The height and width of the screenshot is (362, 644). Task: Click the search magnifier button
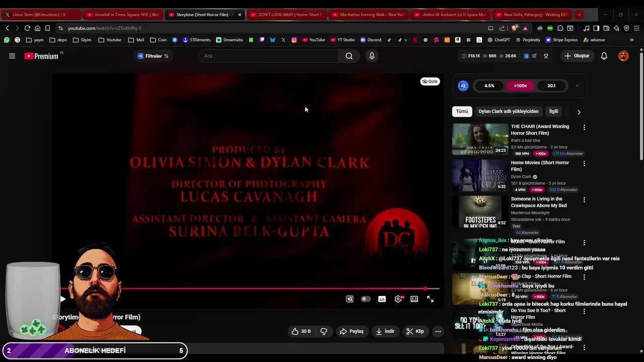[x=349, y=56]
